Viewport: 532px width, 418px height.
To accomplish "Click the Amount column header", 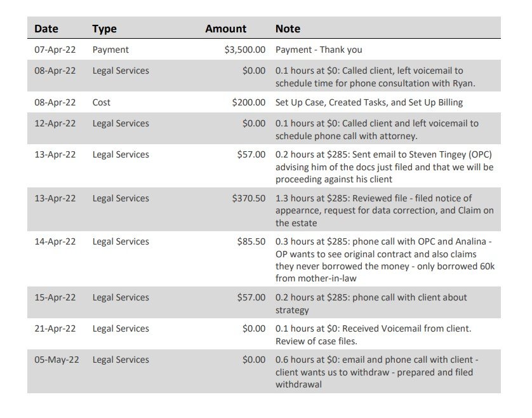I will coord(225,29).
